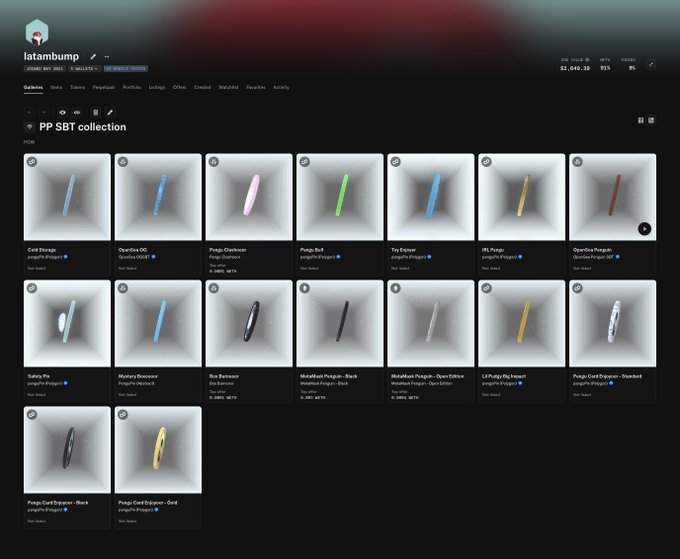Screen dimensions: 680x559
Task: Open Toy Enjoyer item title
Action: pyautogui.click(x=403, y=250)
